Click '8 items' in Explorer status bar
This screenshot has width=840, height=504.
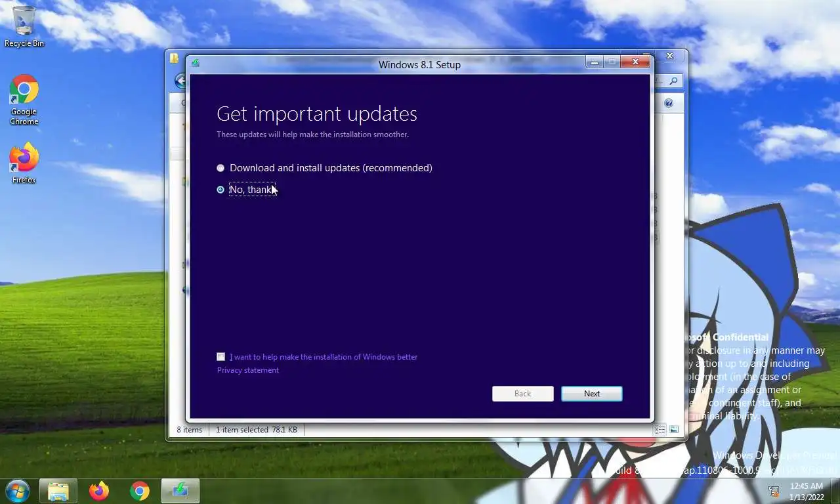click(x=190, y=430)
